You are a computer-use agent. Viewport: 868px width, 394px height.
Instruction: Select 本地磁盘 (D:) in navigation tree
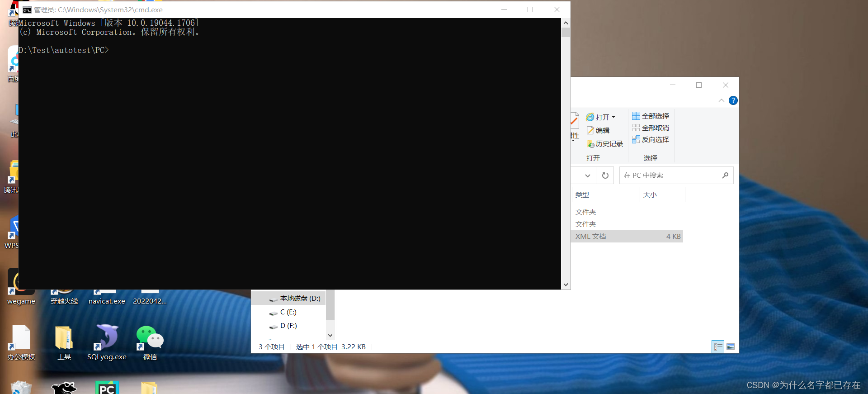(x=288, y=299)
